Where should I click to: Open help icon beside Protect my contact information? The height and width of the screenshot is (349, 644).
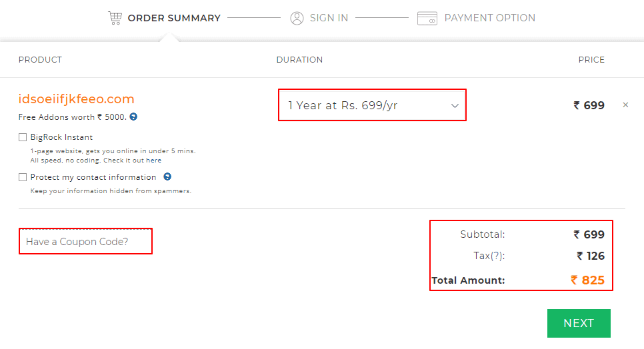[167, 176]
